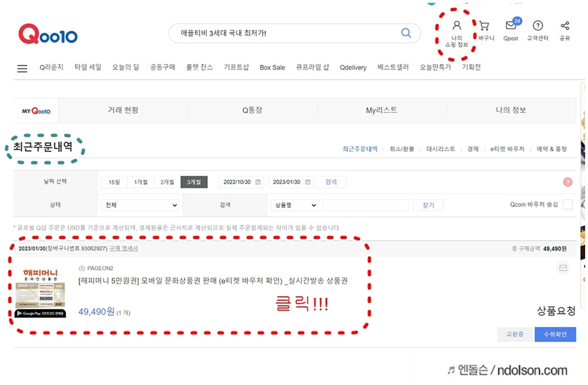Click the order keyword search field
The image size is (588, 385).
(366, 205)
